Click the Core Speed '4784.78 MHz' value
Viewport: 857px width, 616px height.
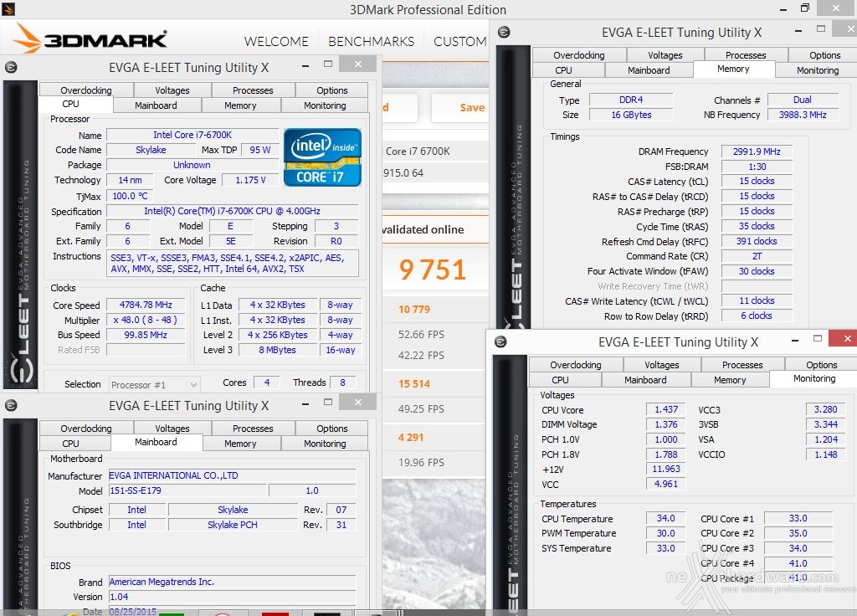coord(146,305)
